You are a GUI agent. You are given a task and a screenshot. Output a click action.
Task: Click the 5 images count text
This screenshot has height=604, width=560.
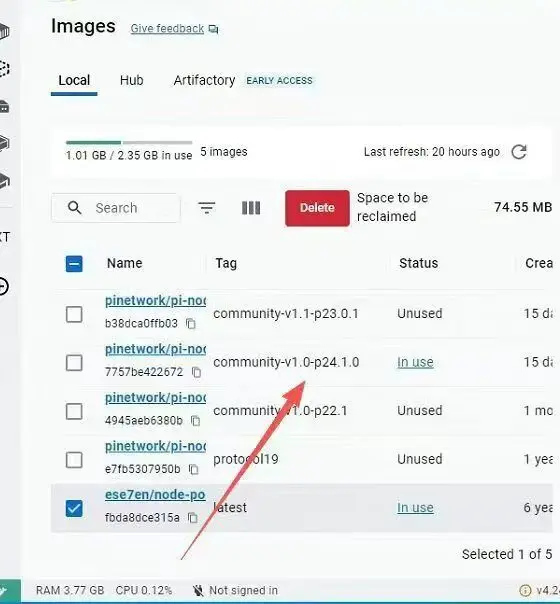pos(224,152)
